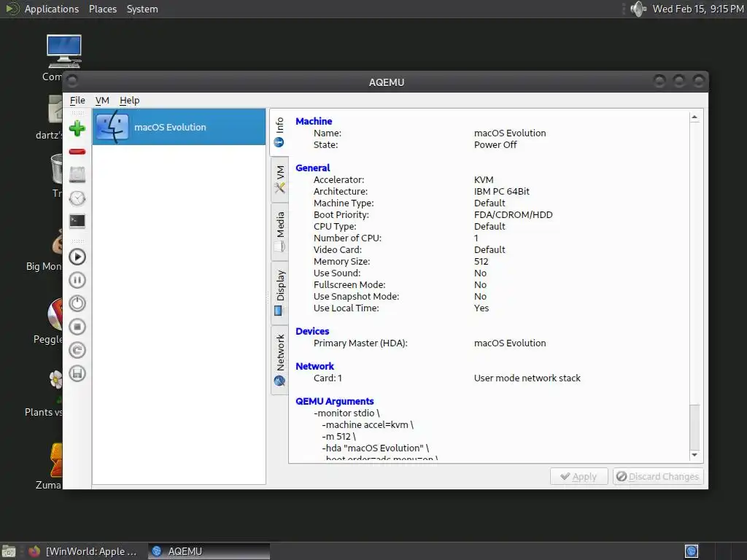Reset the VM with circular arrow icon
This screenshot has width=747, height=560.
coord(77,350)
